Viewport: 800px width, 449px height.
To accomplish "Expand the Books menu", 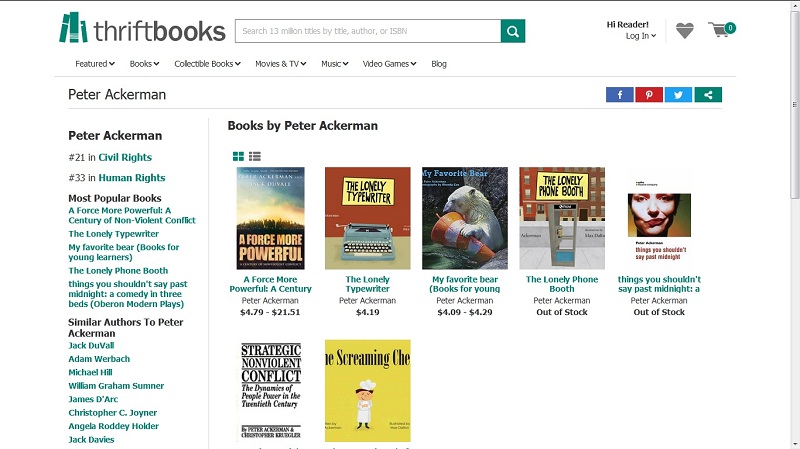I will [144, 64].
